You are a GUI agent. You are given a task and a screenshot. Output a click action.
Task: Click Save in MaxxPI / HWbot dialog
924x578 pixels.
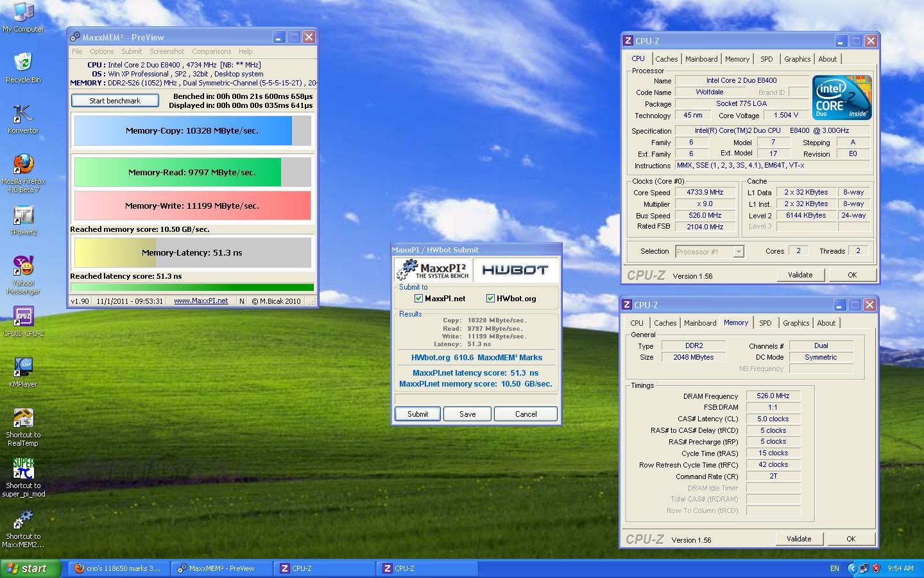pyautogui.click(x=468, y=414)
